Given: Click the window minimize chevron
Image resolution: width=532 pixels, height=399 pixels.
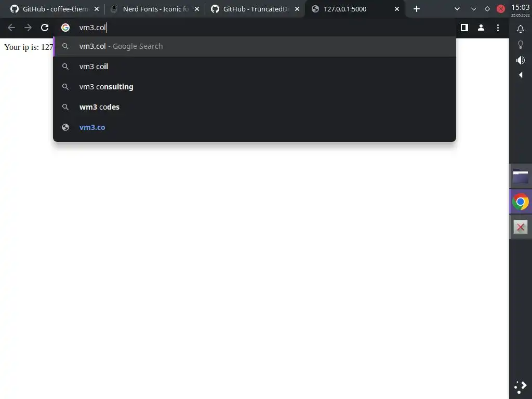Looking at the screenshot, I should coord(474,9).
